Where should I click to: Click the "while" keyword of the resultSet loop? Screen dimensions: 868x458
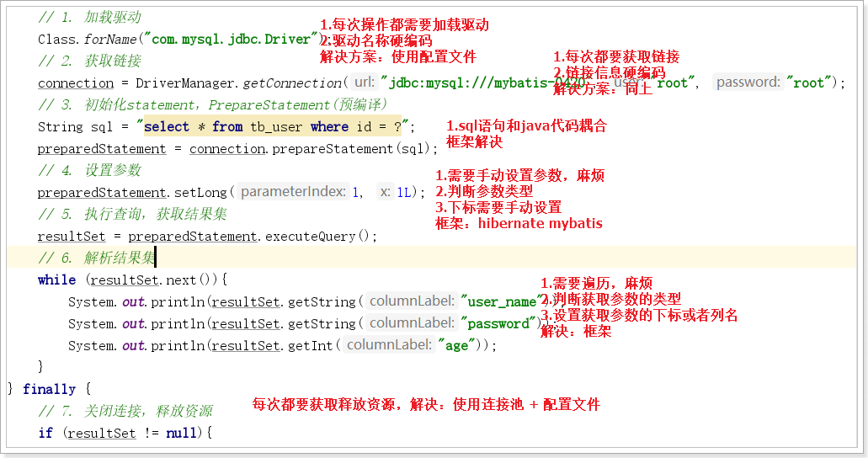click(57, 280)
